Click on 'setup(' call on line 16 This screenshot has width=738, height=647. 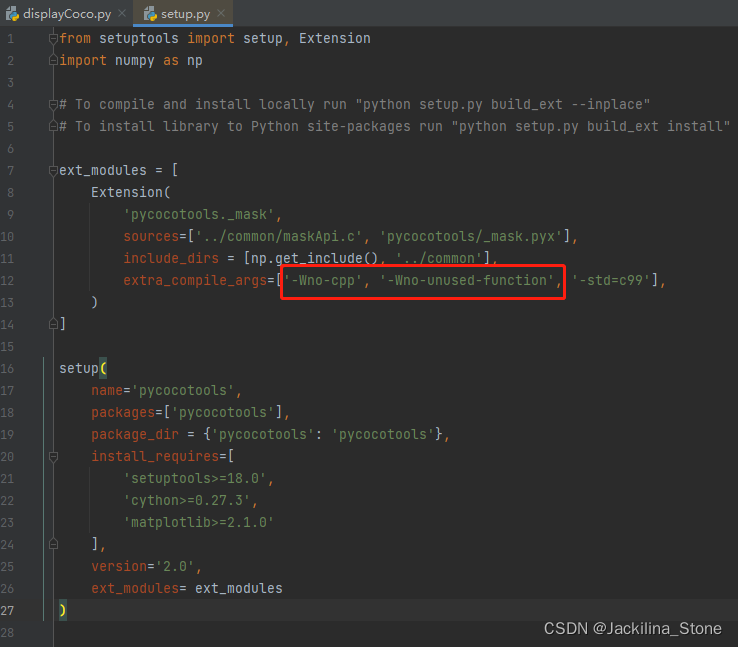tap(83, 368)
